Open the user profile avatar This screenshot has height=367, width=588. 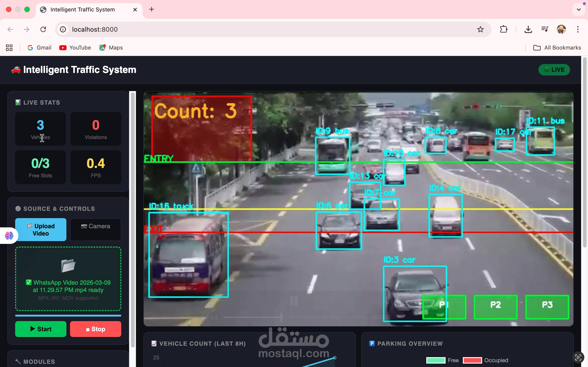(561, 29)
